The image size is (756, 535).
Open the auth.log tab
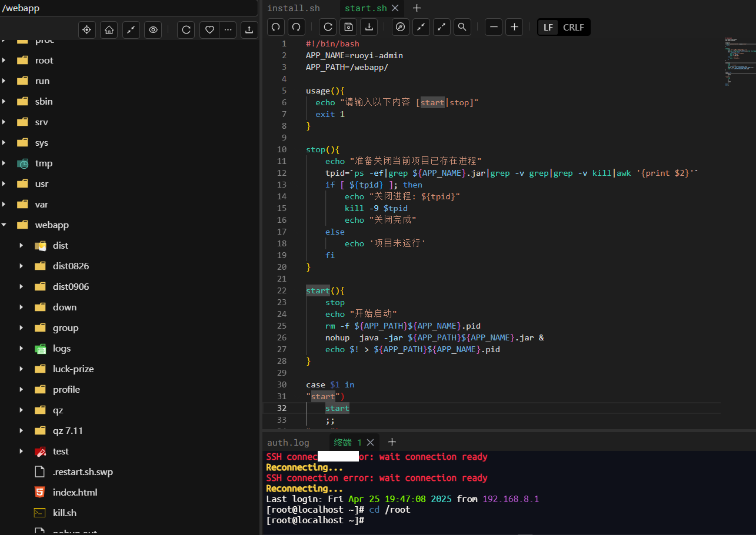(x=288, y=443)
